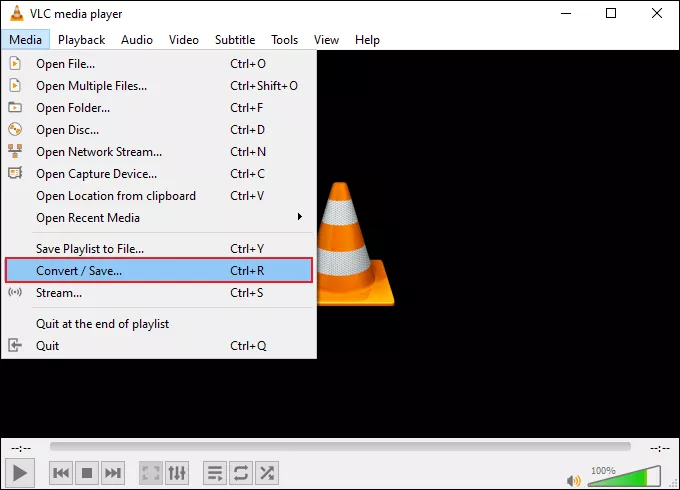680x490 pixels.
Task: Click the Open Multiple Files icon
Action: pyautogui.click(x=15, y=85)
